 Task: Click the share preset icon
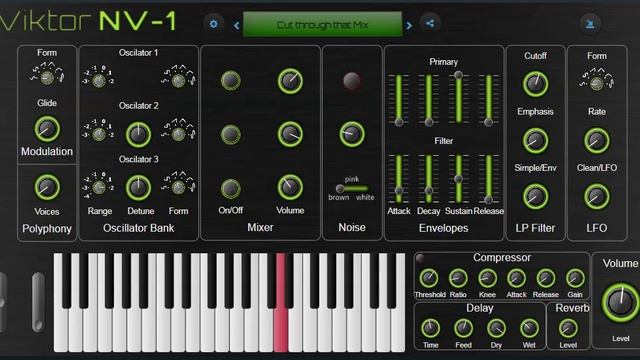pos(430,24)
